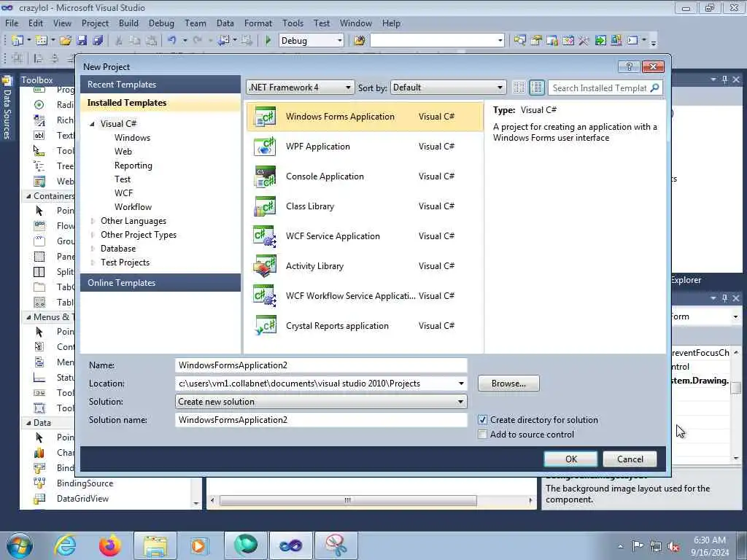Open Internet Explorer from taskbar
Viewport: 747px width, 560px height.
click(x=65, y=545)
